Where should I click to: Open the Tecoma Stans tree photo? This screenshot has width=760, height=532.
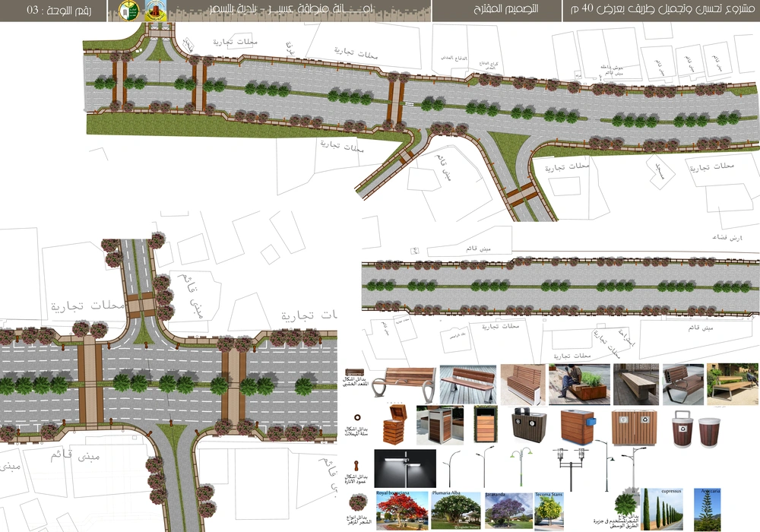549,511
